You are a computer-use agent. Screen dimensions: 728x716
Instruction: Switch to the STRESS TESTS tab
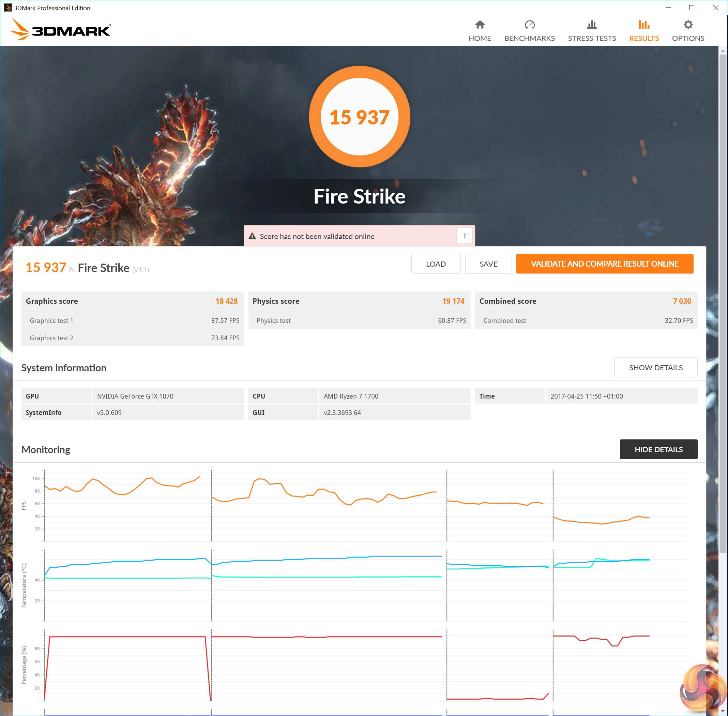click(592, 38)
